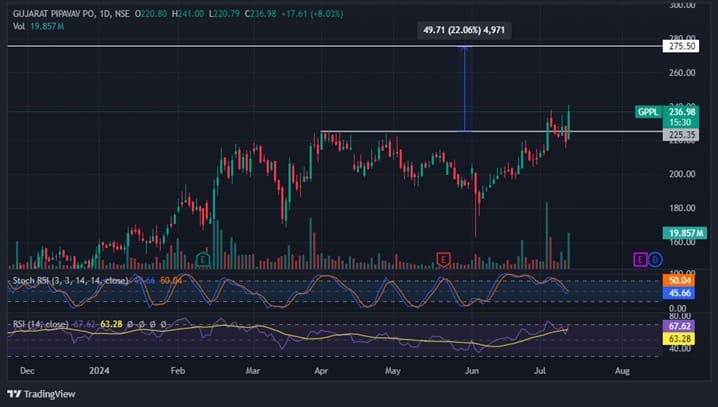Click the 225.35 price axis label
Image resolution: width=718 pixels, height=407 pixels.
pyautogui.click(x=682, y=132)
